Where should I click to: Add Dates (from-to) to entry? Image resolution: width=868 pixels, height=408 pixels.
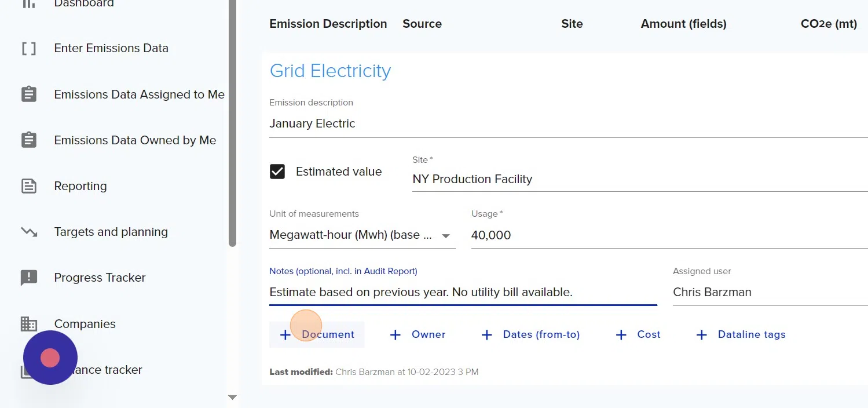click(530, 334)
